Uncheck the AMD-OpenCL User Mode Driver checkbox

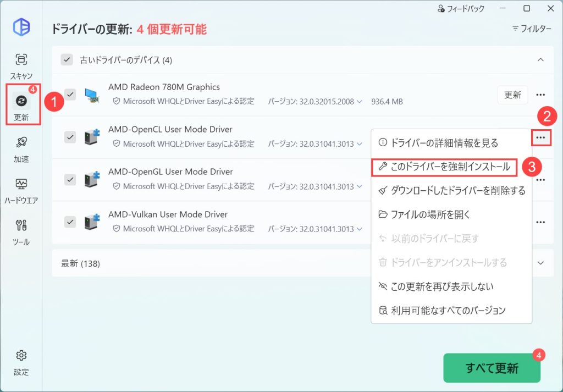pyautogui.click(x=70, y=137)
